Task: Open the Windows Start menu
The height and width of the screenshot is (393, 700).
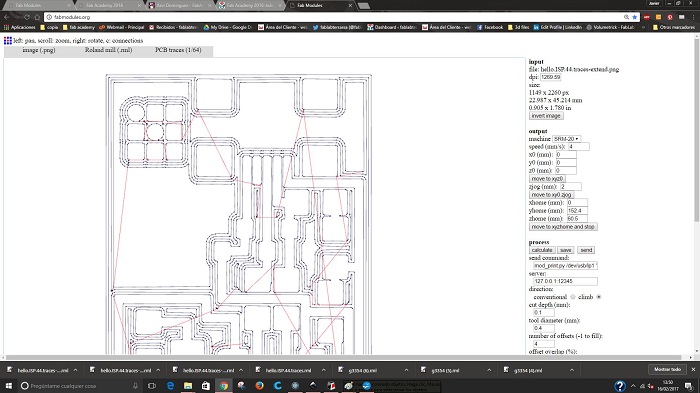Action: coord(8,385)
